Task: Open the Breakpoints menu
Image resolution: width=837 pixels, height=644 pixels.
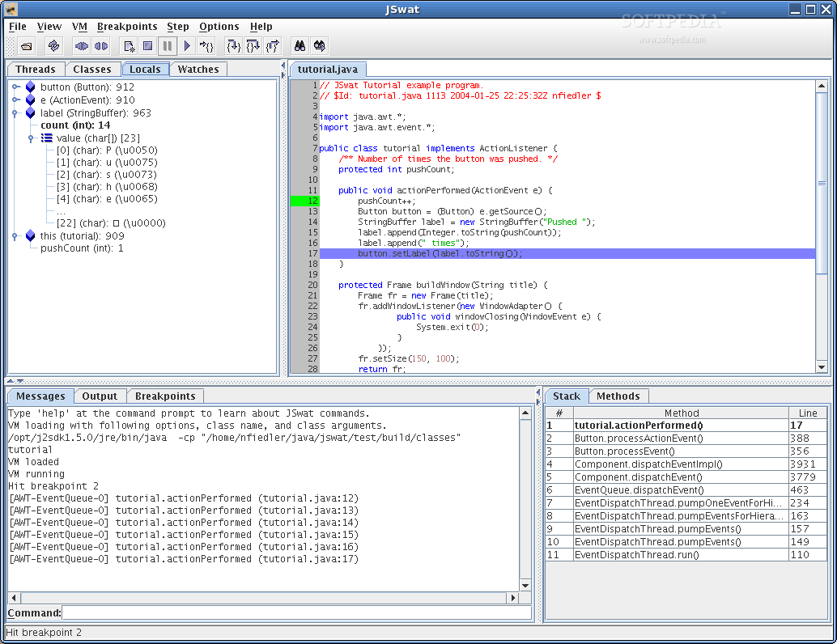Action: point(127,26)
